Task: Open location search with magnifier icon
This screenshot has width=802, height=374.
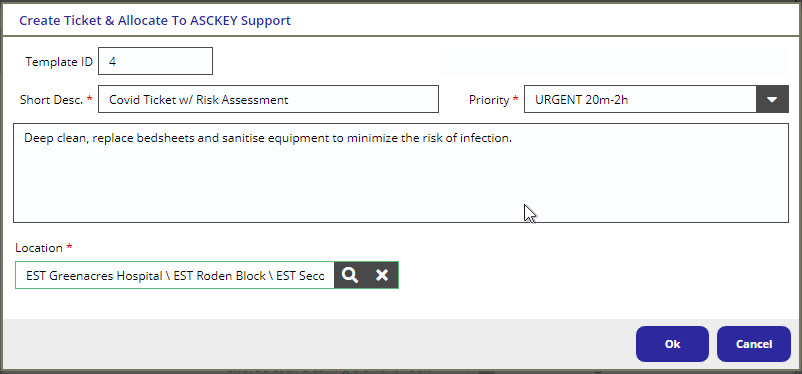Action: [x=350, y=275]
